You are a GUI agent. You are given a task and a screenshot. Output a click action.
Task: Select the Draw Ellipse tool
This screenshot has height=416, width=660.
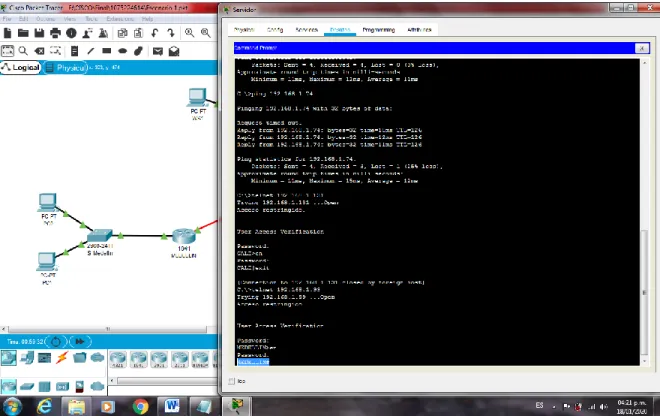(122, 51)
